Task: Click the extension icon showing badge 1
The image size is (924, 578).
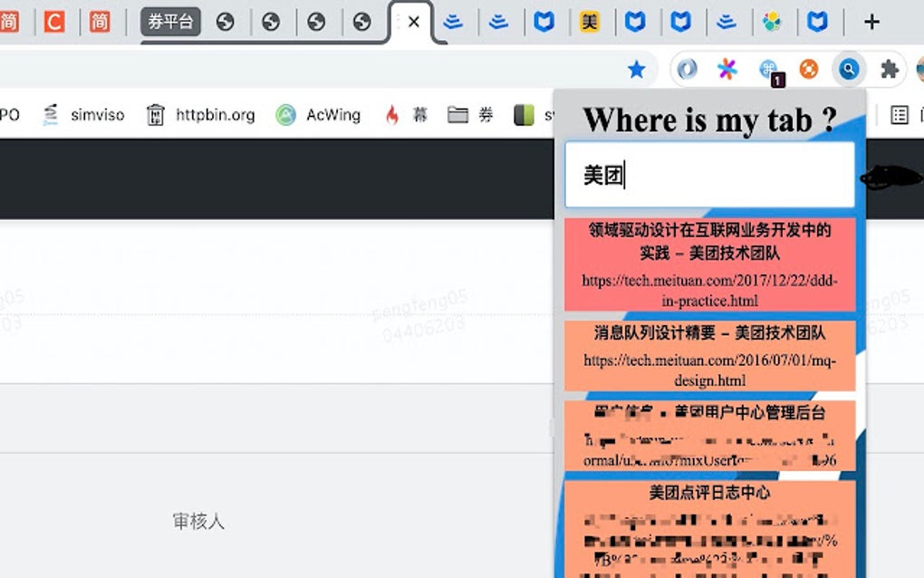Action: point(769,68)
